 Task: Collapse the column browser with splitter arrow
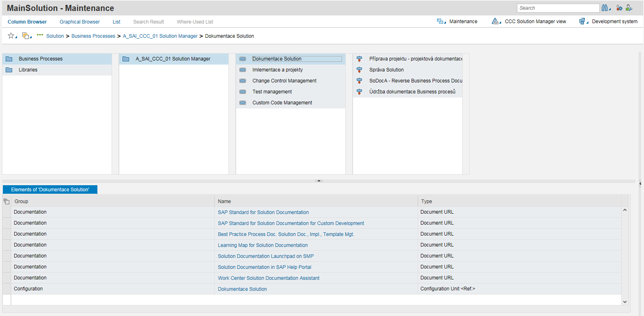click(x=319, y=181)
